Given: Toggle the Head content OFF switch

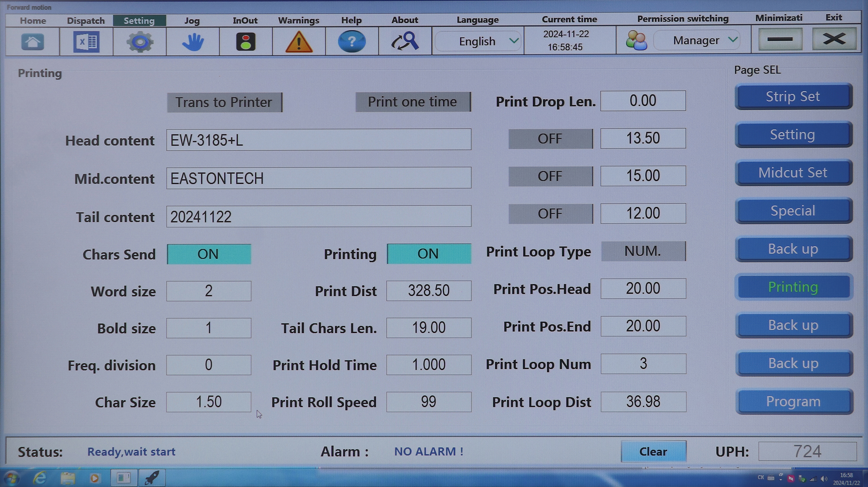Looking at the screenshot, I should (x=550, y=139).
